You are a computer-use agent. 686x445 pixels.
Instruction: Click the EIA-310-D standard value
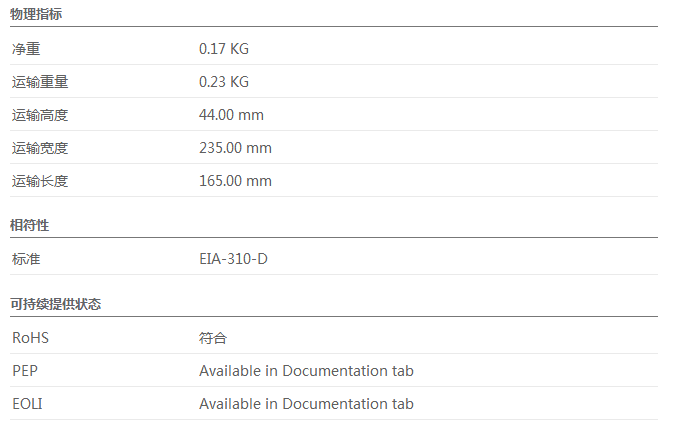pos(233,259)
